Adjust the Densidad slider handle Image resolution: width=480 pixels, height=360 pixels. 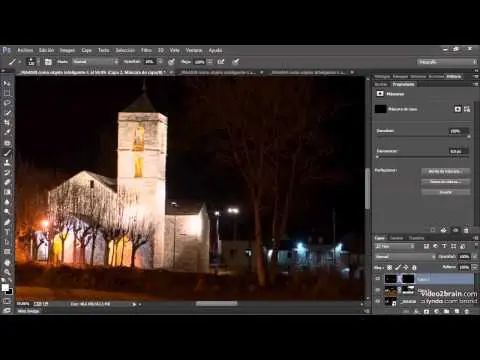click(469, 136)
